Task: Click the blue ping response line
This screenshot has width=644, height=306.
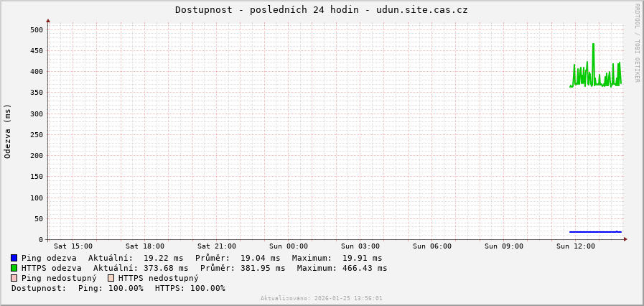Action: [594, 231]
